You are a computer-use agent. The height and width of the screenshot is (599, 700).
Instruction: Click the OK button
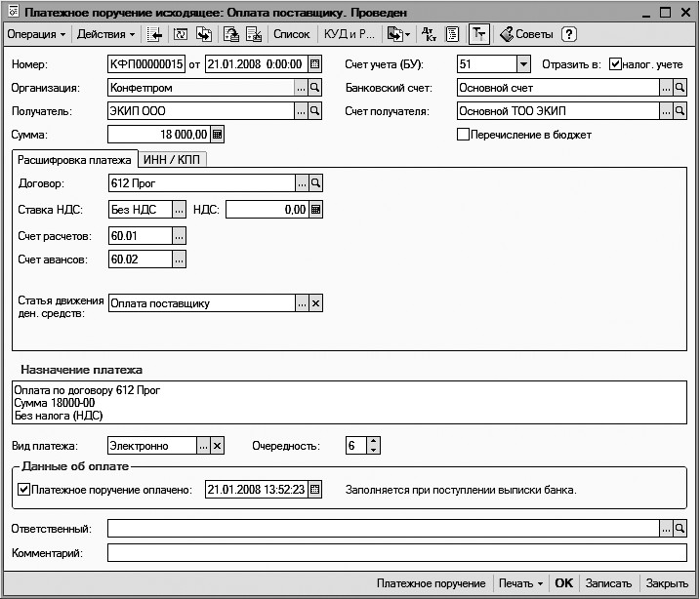(563, 583)
